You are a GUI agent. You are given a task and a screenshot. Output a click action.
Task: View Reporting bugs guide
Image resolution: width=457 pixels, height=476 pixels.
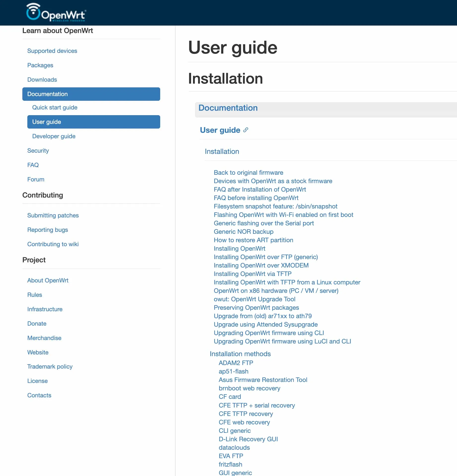[47, 230]
